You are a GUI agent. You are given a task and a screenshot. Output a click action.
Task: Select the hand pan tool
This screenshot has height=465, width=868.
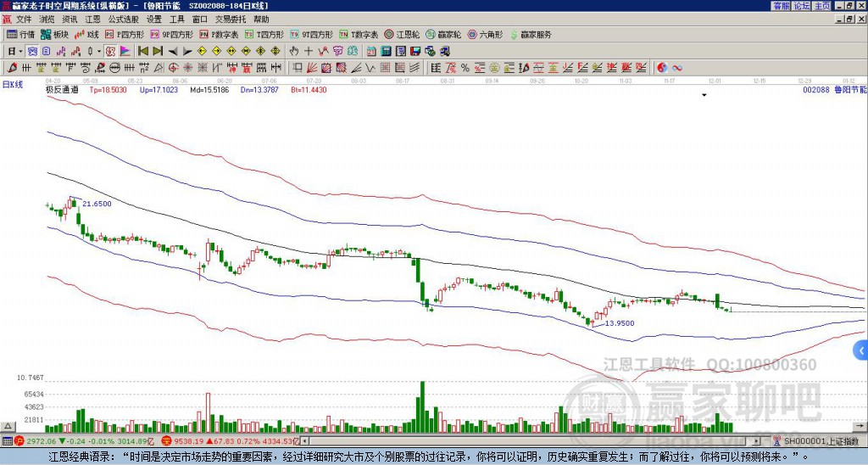pyautogui.click(x=294, y=52)
